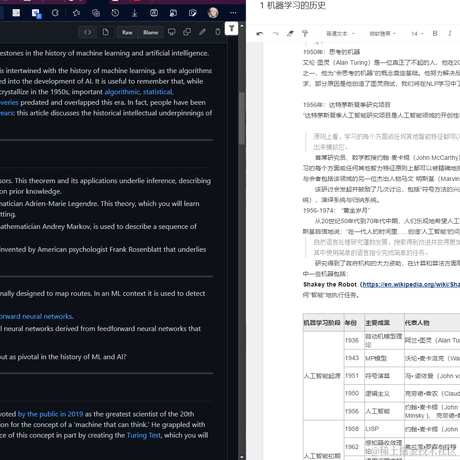Switch to rendered preview view on GitHub
The image size is (460, 460).
(x=105, y=32)
